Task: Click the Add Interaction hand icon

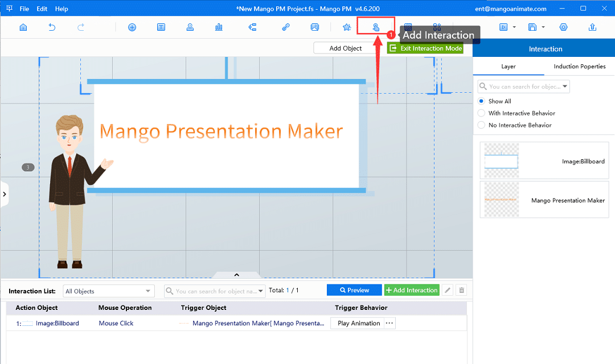Action: 376,27
